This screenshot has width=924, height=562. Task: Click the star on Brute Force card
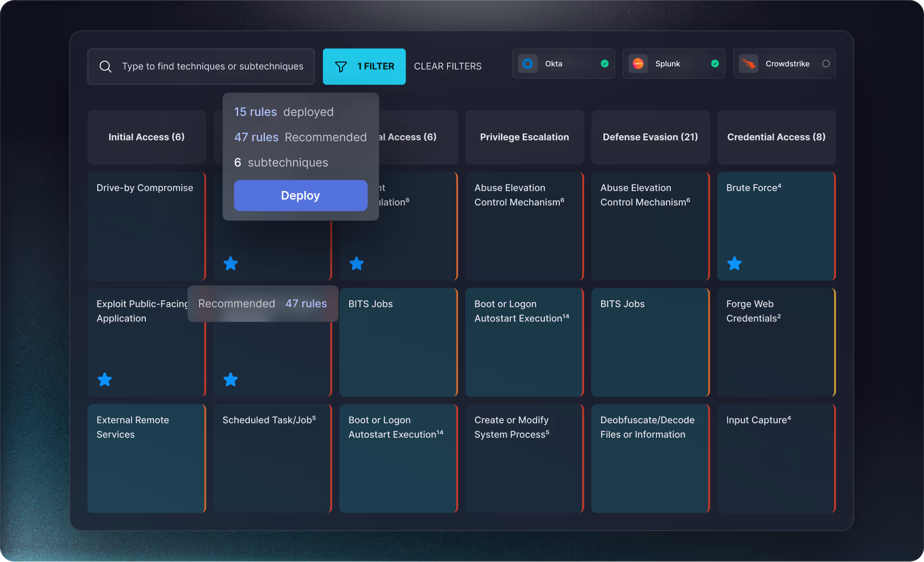[734, 264]
